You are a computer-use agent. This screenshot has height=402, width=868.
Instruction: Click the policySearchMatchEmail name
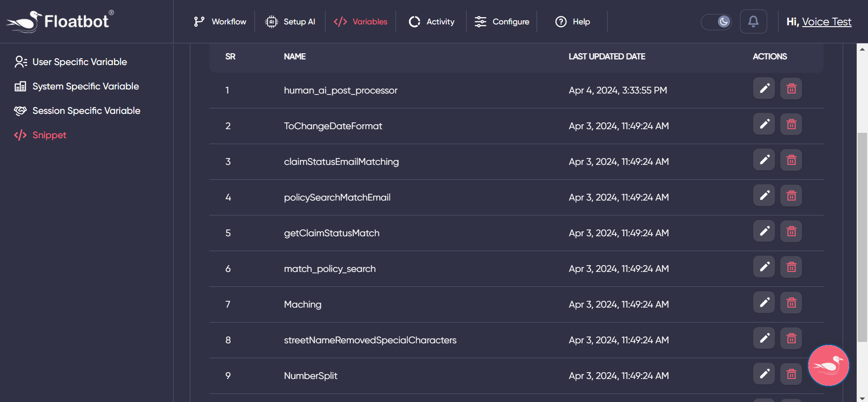click(x=337, y=197)
